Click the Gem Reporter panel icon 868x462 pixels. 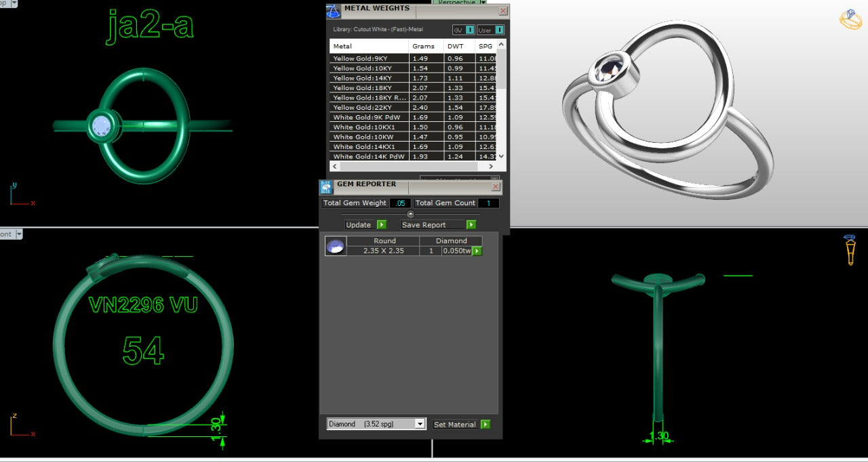[326, 187]
